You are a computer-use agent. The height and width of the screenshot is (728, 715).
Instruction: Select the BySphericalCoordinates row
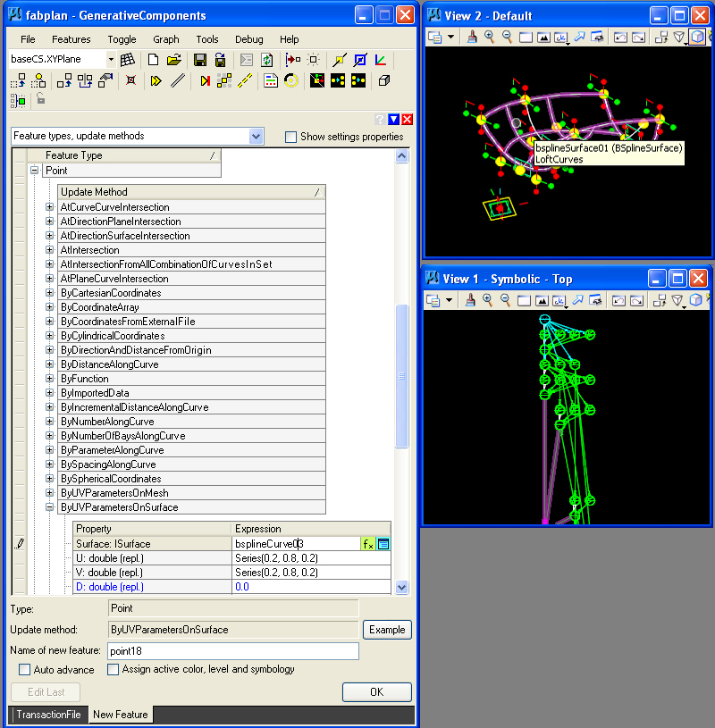point(192,479)
